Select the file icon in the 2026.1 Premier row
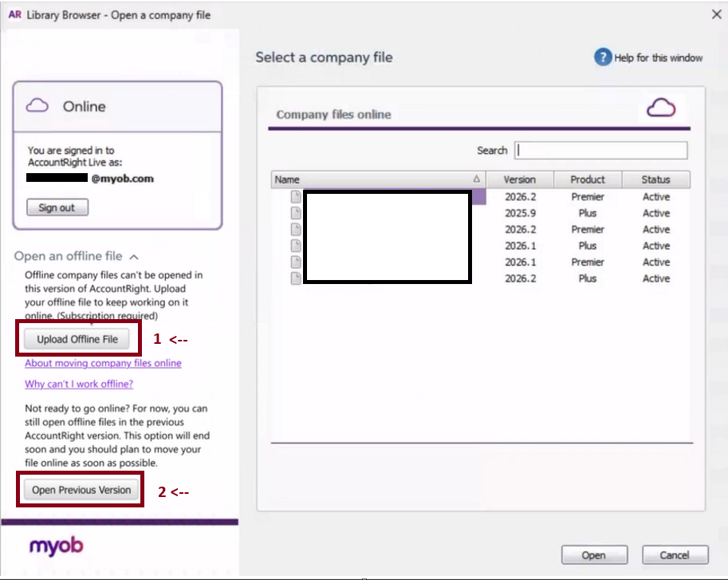The image size is (728, 580). [296, 262]
